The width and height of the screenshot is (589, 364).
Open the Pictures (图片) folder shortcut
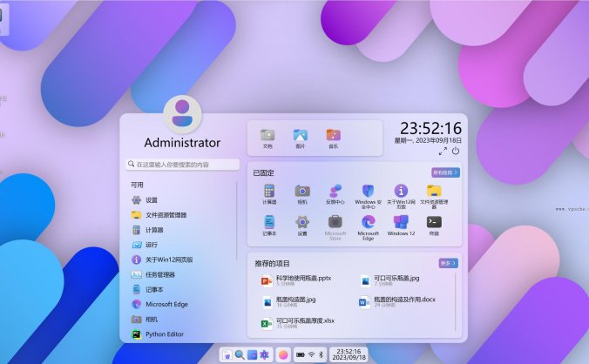pos(300,138)
